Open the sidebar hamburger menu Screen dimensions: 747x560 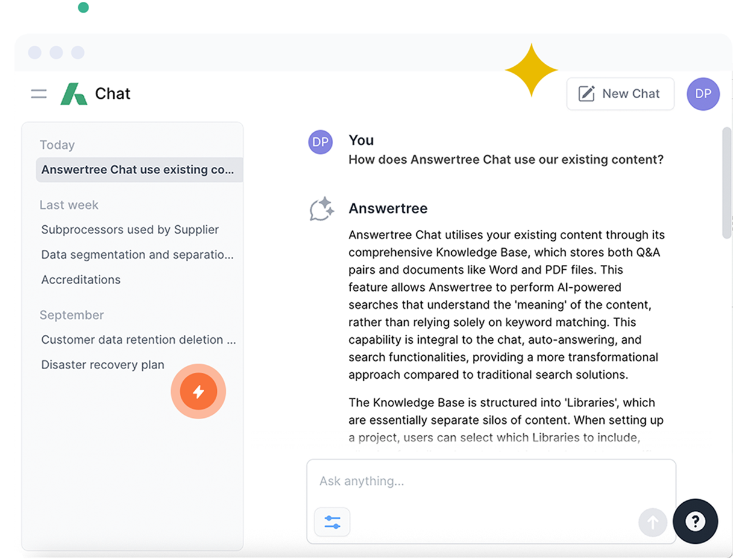pos(39,94)
